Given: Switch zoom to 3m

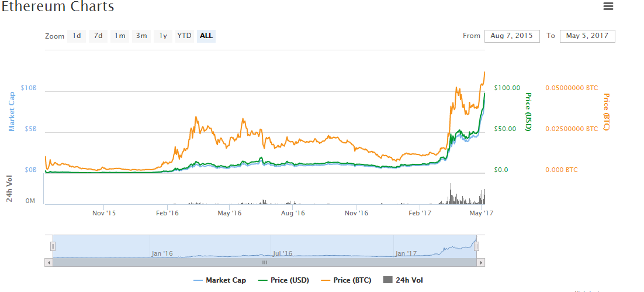Looking at the screenshot, I should (x=141, y=36).
